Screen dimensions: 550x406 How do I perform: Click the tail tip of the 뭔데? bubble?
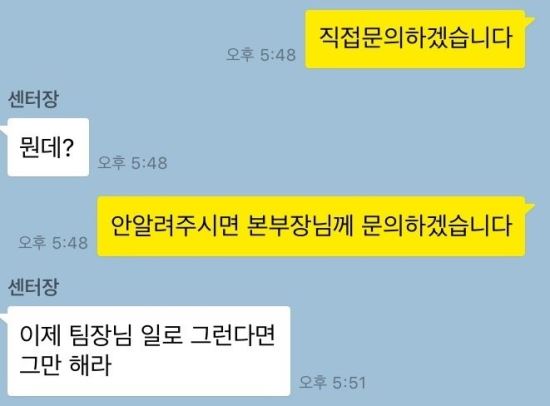coord(4,132)
